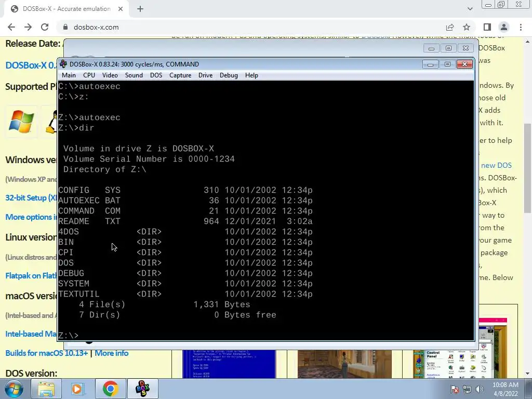Open the Video menu in DOSBox-X
This screenshot has height=399, width=532.
pyautogui.click(x=110, y=75)
